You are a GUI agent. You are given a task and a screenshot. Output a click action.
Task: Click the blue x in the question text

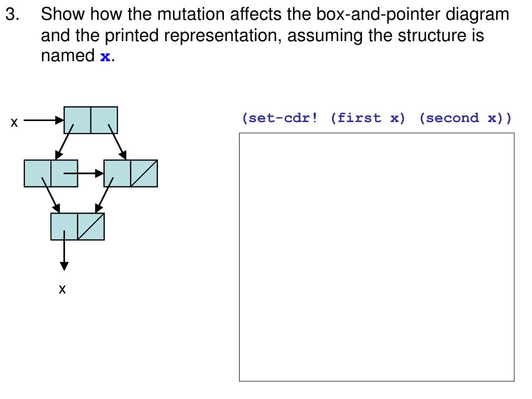point(105,57)
